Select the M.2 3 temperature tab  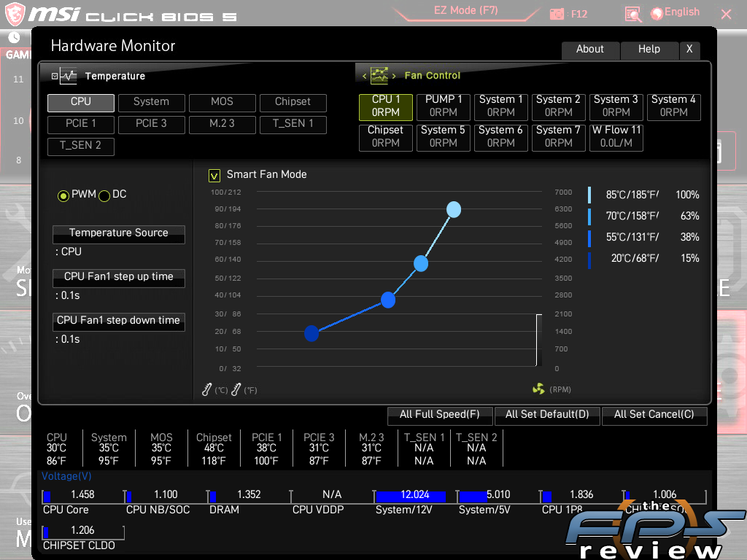(222, 124)
